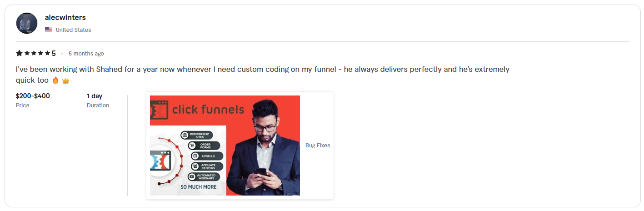Screen dimensions: 644x211
Task: Select the fifth star of the rating
Action: [47, 54]
